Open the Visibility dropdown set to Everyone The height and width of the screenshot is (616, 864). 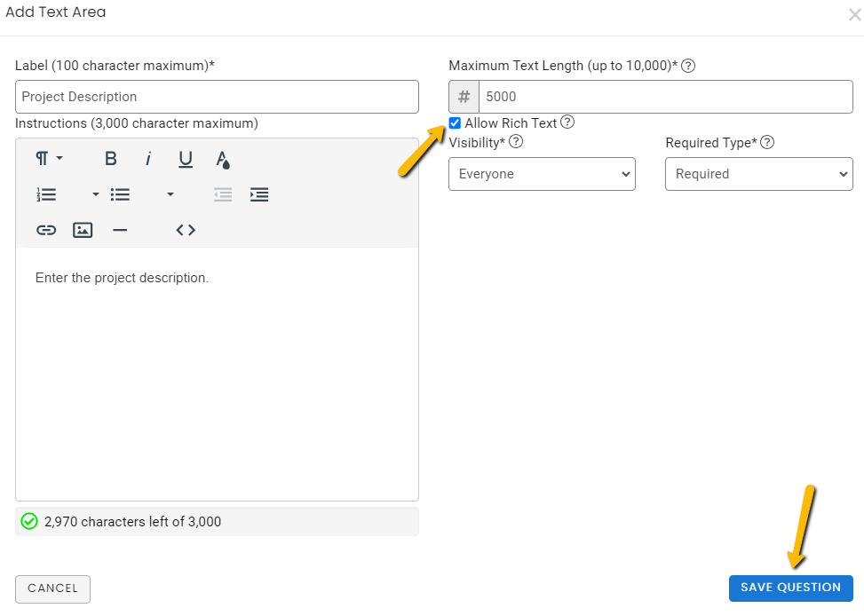point(542,174)
